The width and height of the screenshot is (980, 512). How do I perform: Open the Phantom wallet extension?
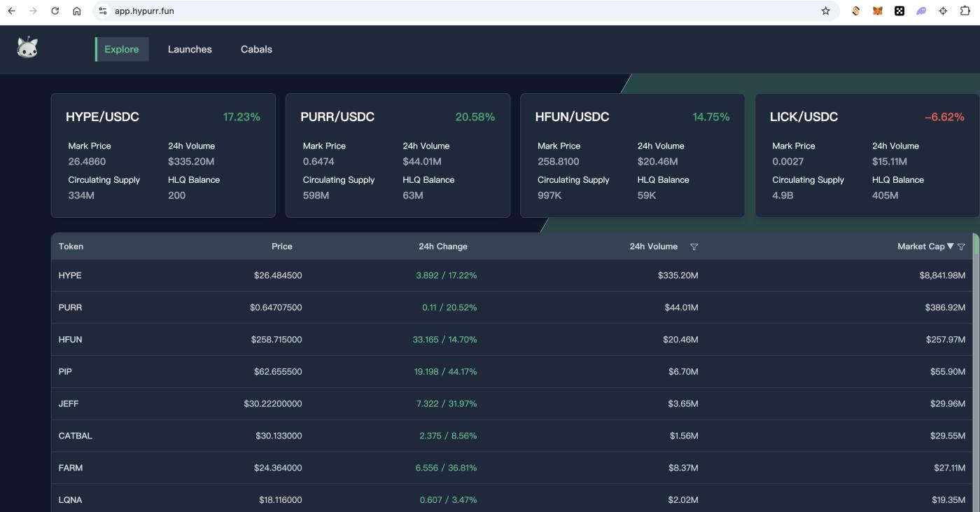pos(920,11)
